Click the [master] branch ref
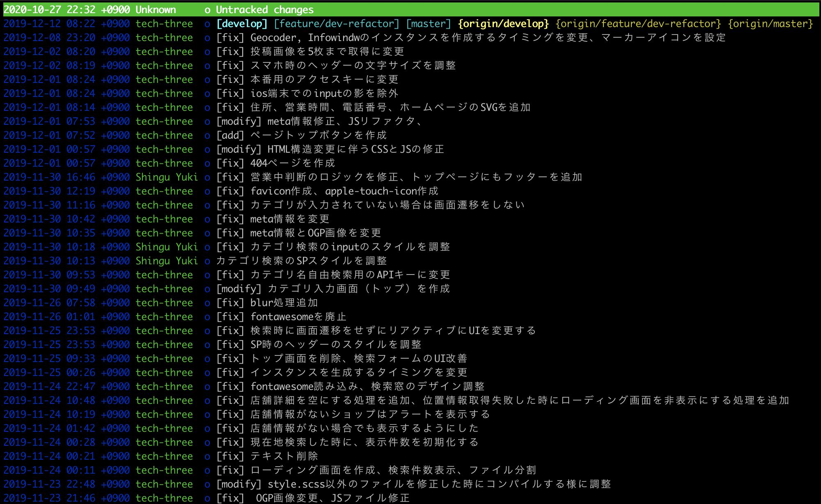821x504 pixels. 428,23
